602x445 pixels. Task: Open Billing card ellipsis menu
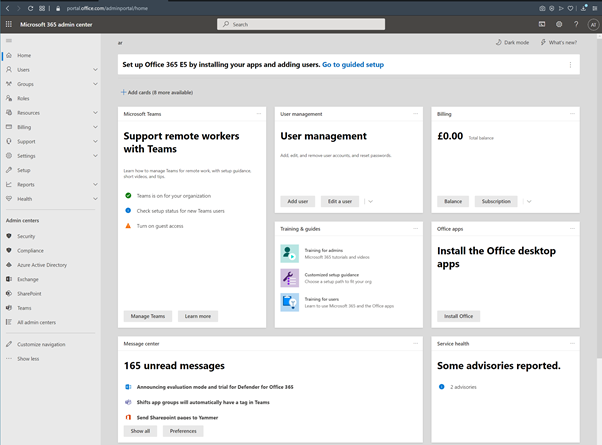(x=572, y=114)
